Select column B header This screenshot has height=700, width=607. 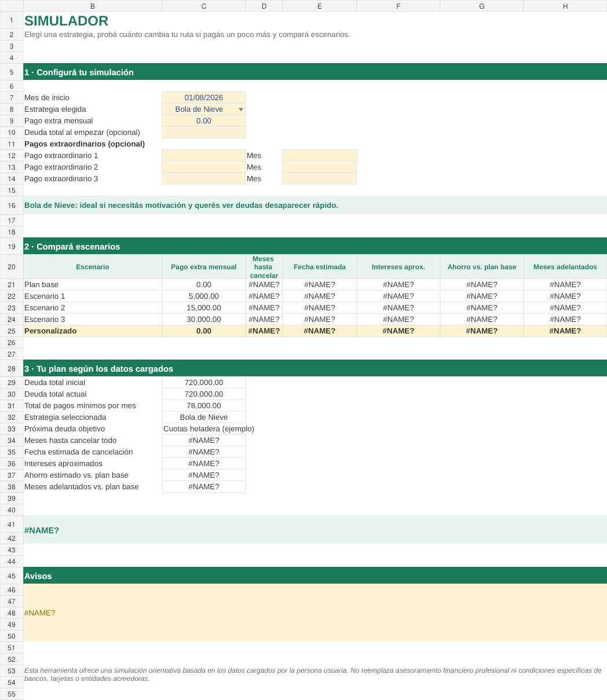click(93, 6)
